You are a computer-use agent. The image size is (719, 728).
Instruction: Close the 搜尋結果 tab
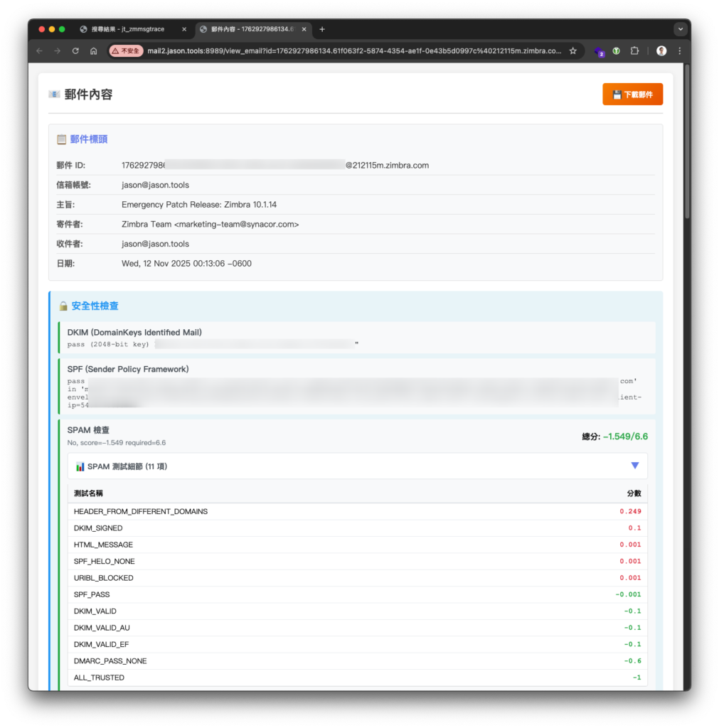pos(184,29)
